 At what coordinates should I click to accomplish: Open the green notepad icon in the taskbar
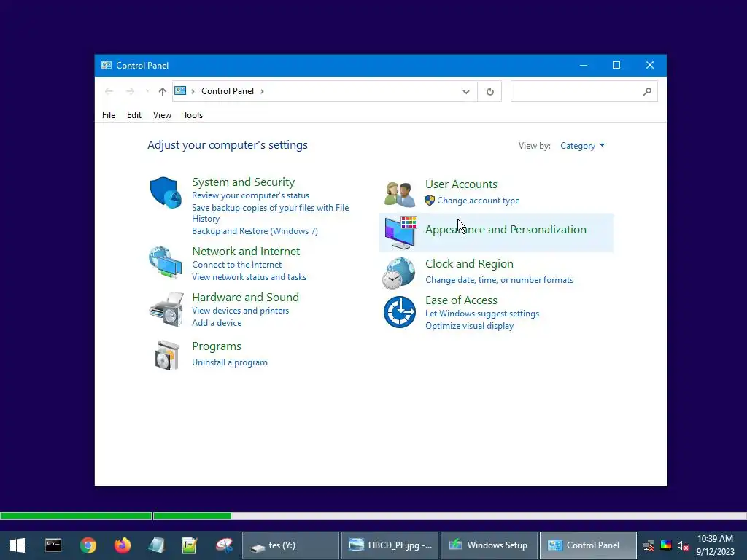pos(190,545)
